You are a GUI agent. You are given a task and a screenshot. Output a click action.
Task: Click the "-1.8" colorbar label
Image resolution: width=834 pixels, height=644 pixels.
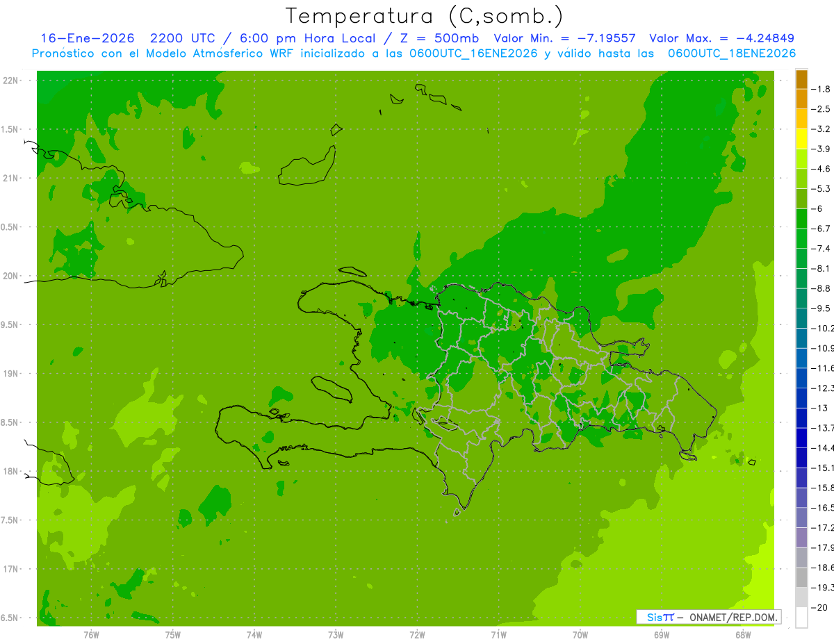(x=821, y=89)
